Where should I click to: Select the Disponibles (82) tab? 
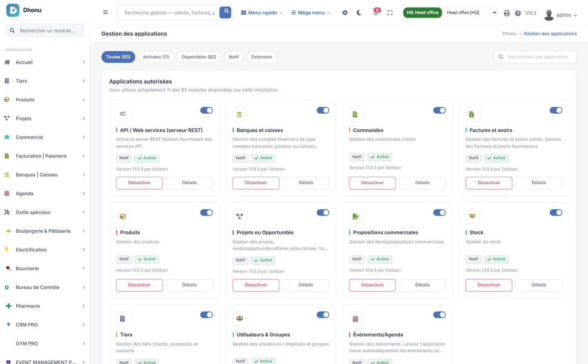click(199, 57)
